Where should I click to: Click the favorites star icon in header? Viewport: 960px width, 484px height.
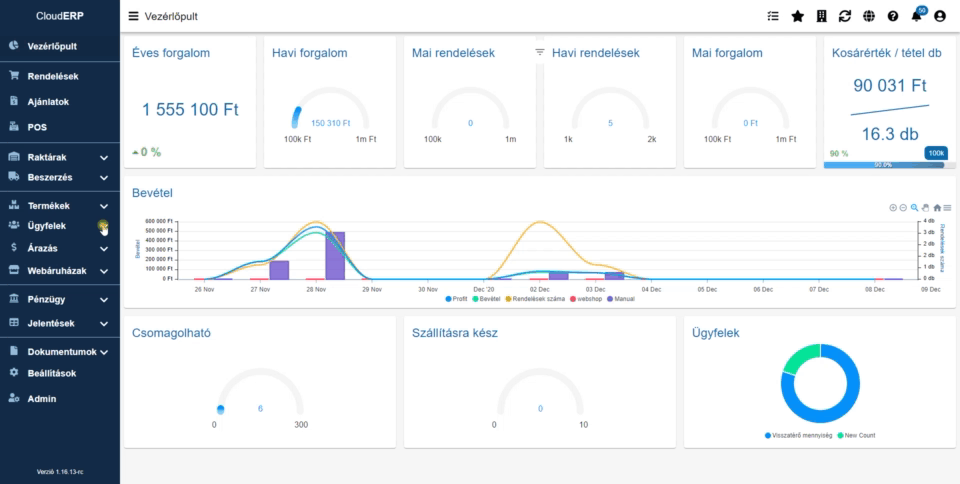pos(797,16)
